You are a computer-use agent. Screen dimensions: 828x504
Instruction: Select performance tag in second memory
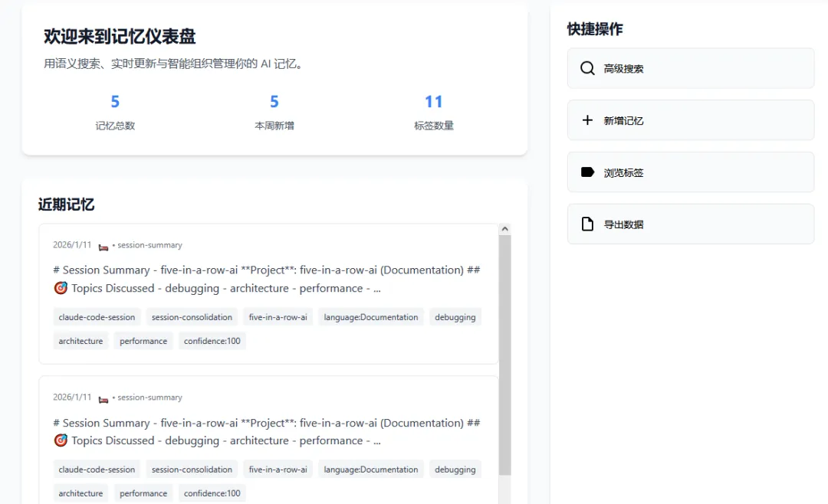coord(143,493)
